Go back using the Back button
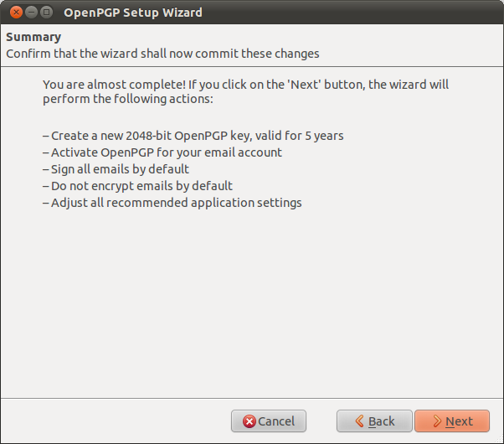Viewport: 504px width, 444px height. pos(374,421)
